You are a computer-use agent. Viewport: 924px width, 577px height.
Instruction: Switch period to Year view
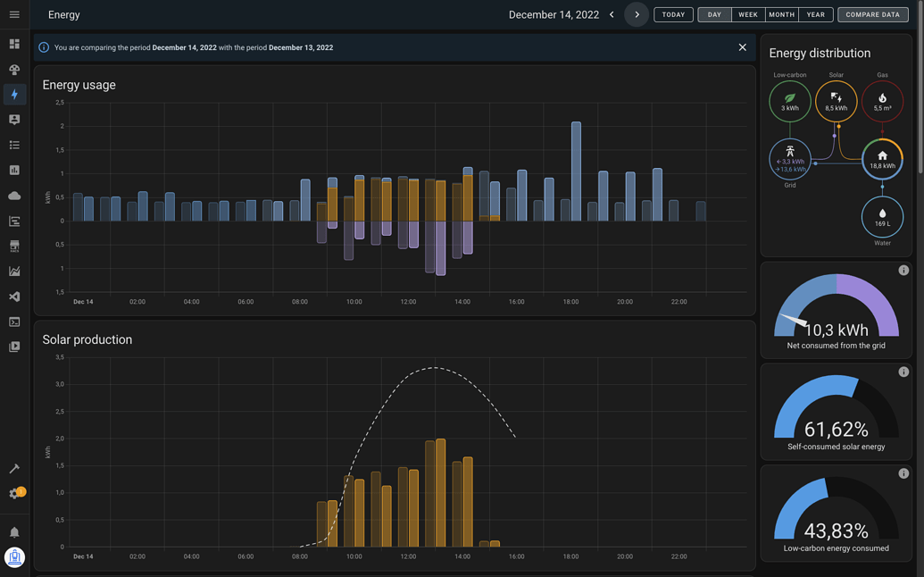coord(816,15)
